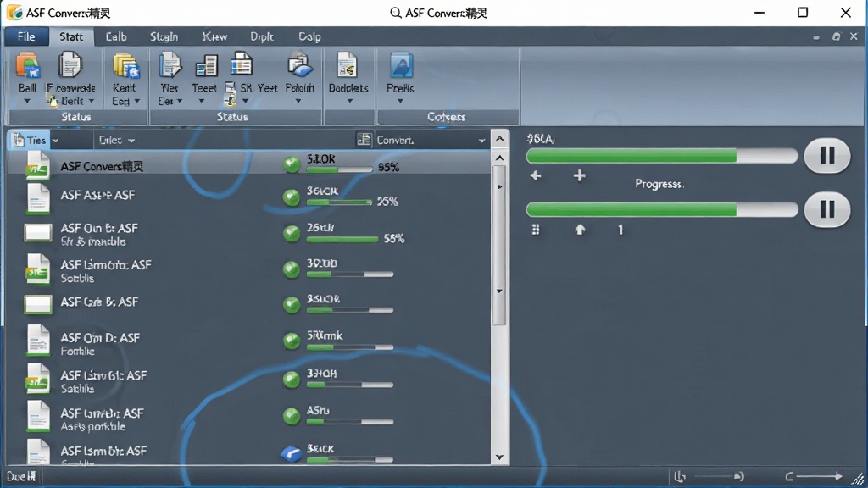Viewport: 868px width, 488px height.
Task: Open the dropdown arrow under Balll
Action: tap(27, 102)
